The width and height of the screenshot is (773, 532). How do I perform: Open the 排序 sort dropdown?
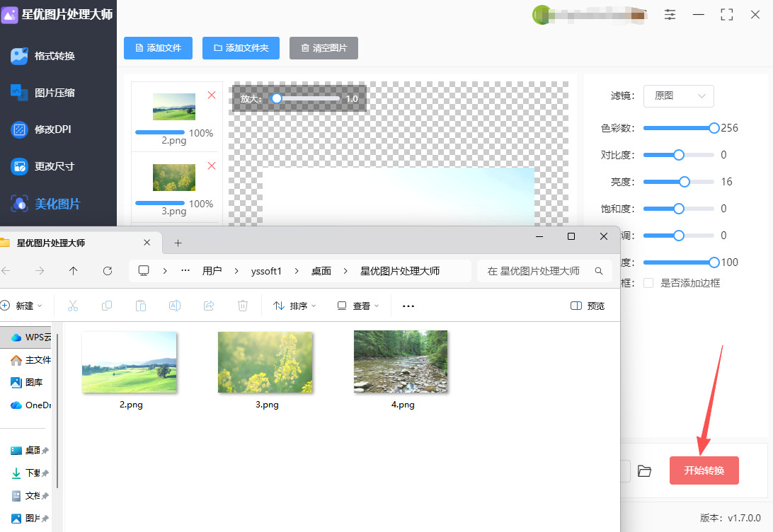coord(294,306)
